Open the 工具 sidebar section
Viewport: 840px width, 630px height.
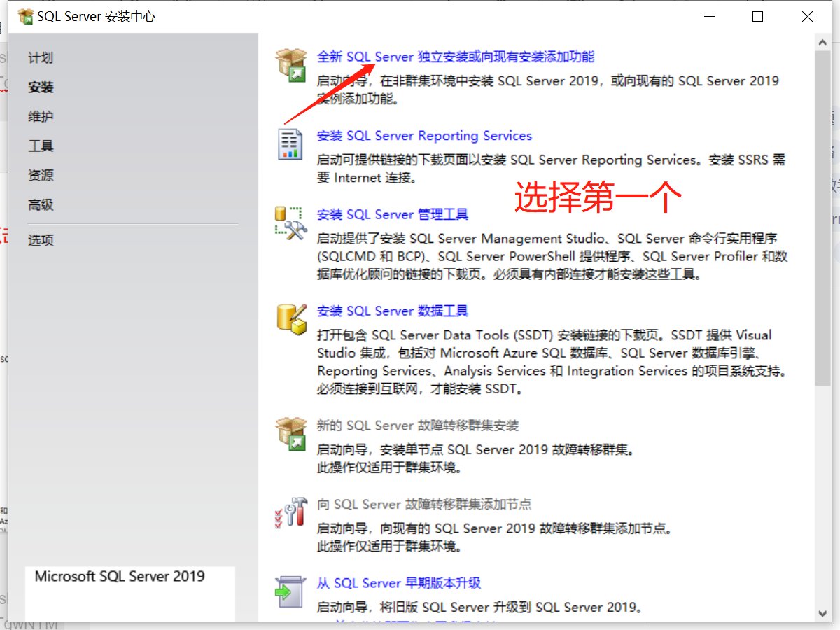pyautogui.click(x=41, y=146)
